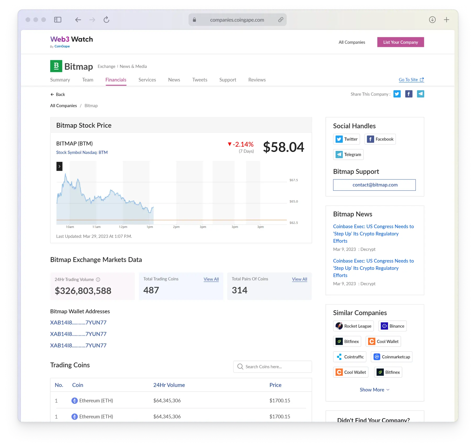Viewport: 476px width, 448px height.
Task: Reload the page with refresh icon
Action: [106, 20]
